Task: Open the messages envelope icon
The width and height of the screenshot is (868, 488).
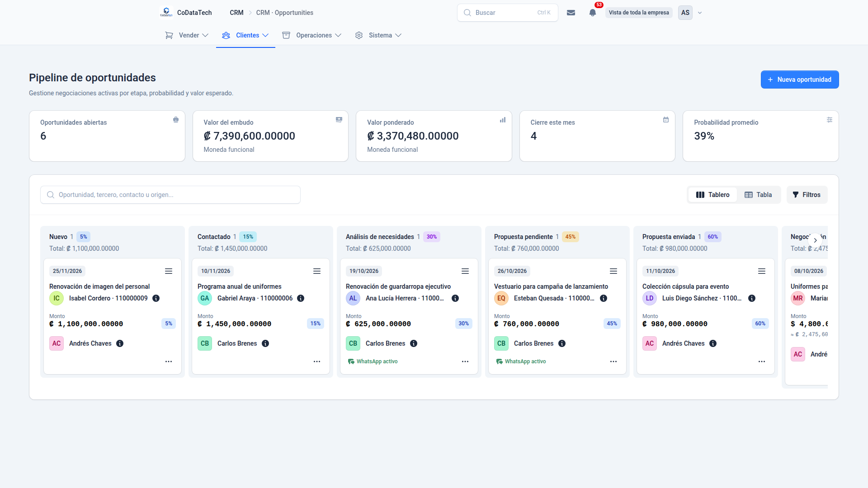Action: pos(571,13)
